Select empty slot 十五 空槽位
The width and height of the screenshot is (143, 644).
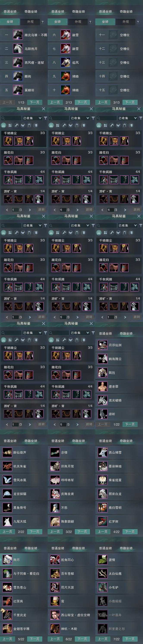coord(119,90)
